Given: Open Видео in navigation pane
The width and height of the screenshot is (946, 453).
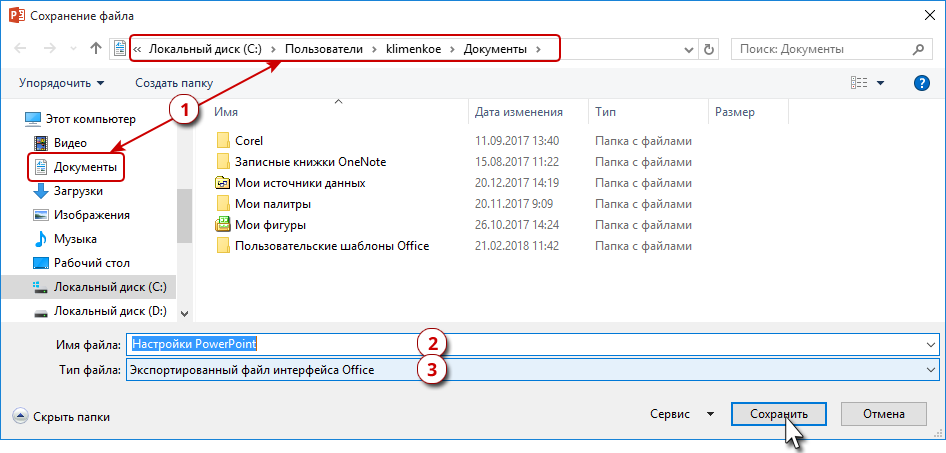Looking at the screenshot, I should pyautogui.click(x=70, y=143).
